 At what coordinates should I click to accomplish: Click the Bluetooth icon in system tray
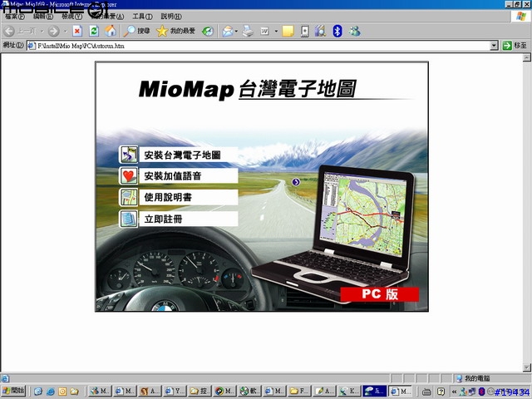(481, 392)
